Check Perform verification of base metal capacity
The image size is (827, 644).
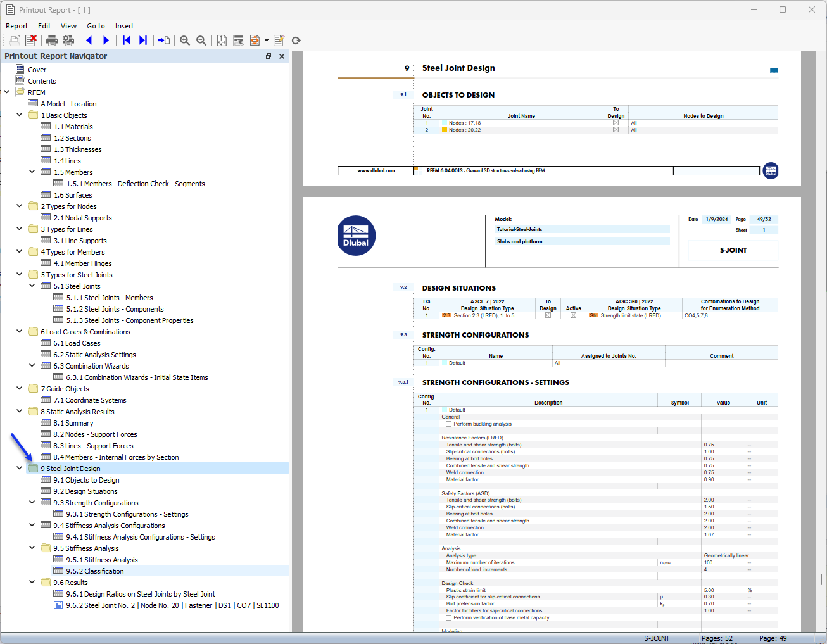tap(450, 617)
